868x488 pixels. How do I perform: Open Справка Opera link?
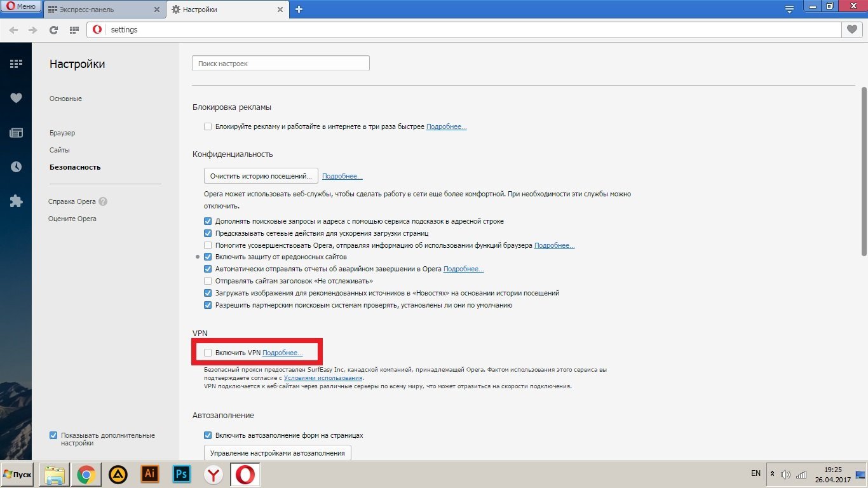click(x=72, y=201)
